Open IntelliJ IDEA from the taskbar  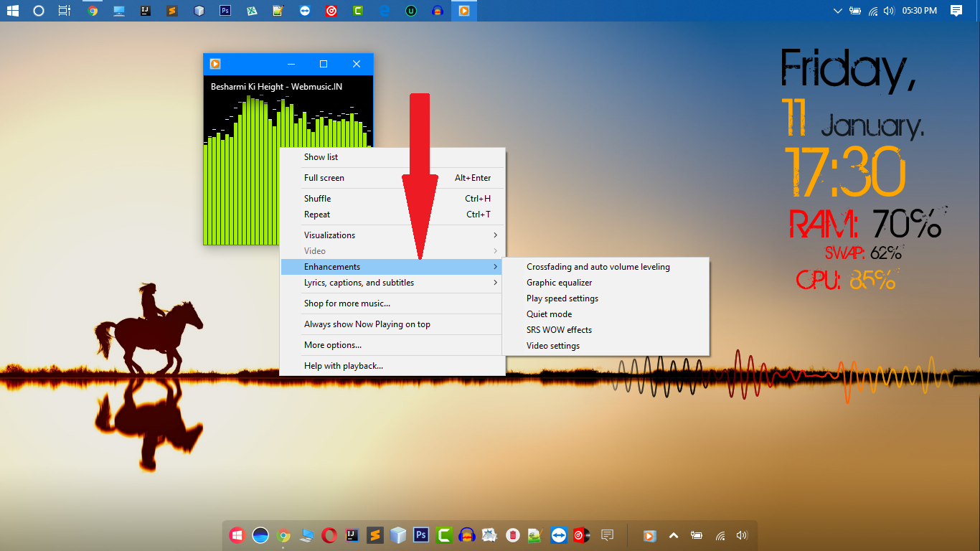coord(143,11)
